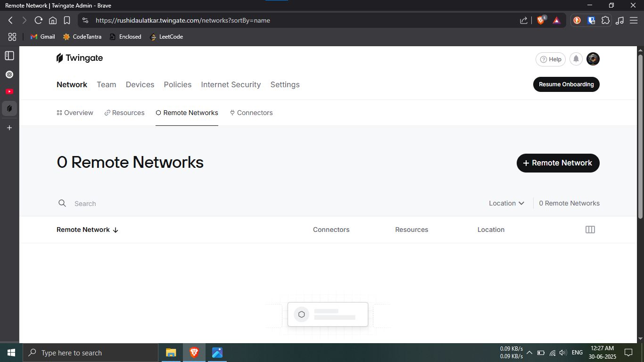
Task: Switch to the Connectors tab
Action: tap(251, 113)
